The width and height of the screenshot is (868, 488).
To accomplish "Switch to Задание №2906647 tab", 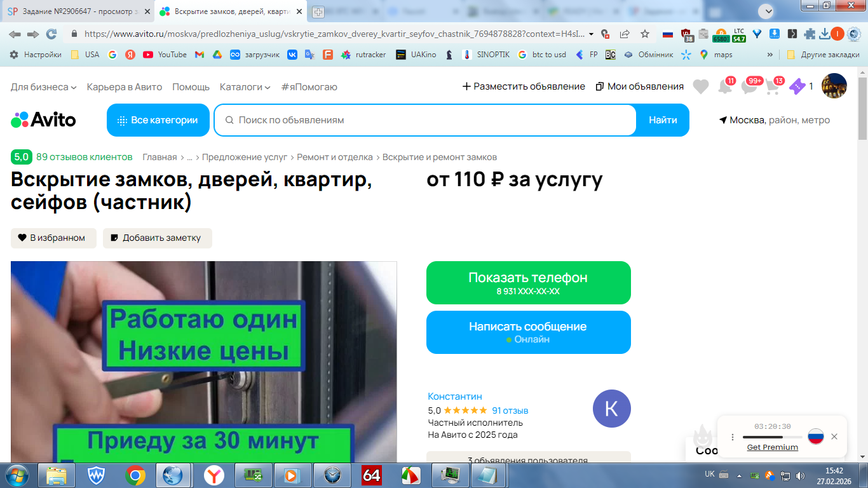I will 78,11.
